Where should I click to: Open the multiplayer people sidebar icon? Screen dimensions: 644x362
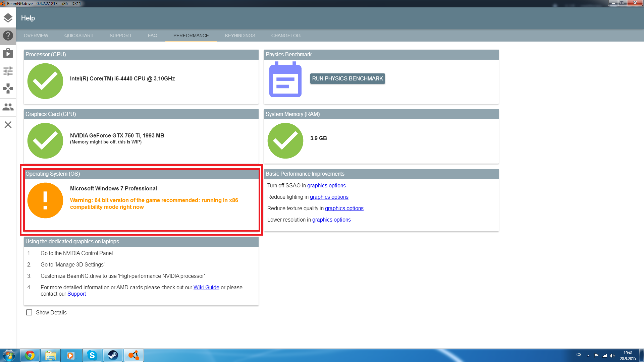point(8,107)
